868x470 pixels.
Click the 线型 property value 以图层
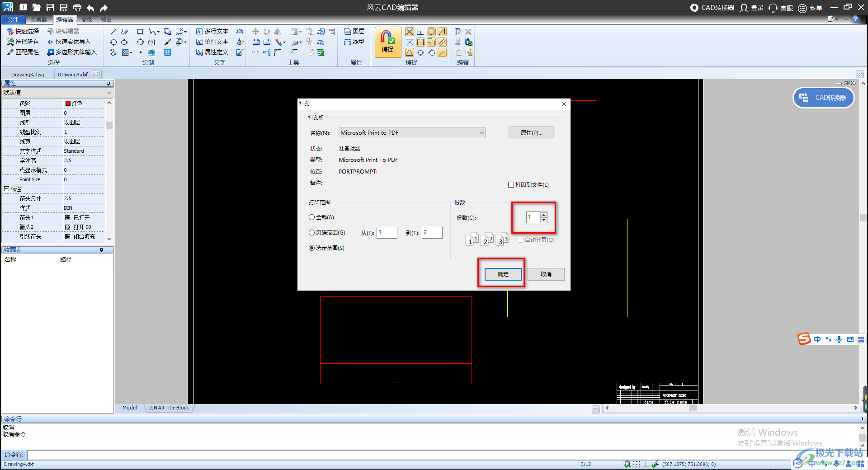[84, 122]
